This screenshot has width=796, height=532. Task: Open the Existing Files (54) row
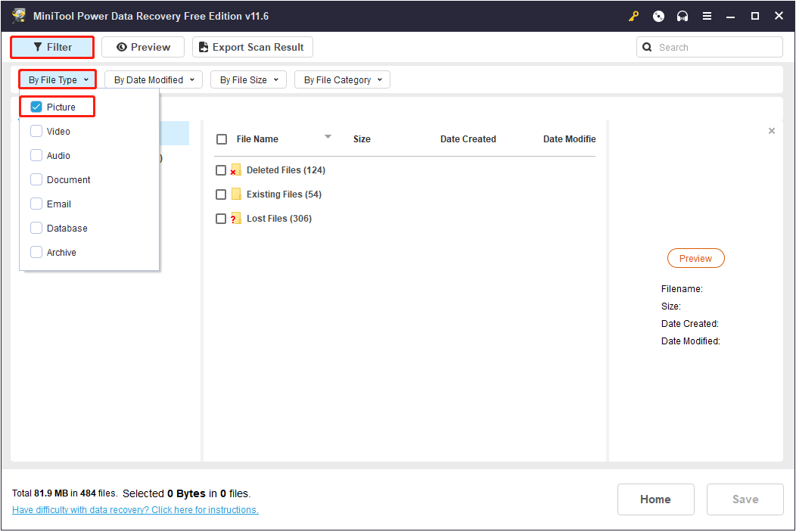pos(284,194)
